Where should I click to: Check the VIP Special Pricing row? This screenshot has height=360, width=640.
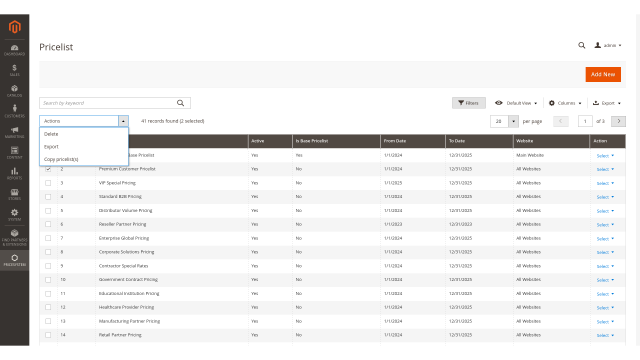pyautogui.click(x=48, y=183)
